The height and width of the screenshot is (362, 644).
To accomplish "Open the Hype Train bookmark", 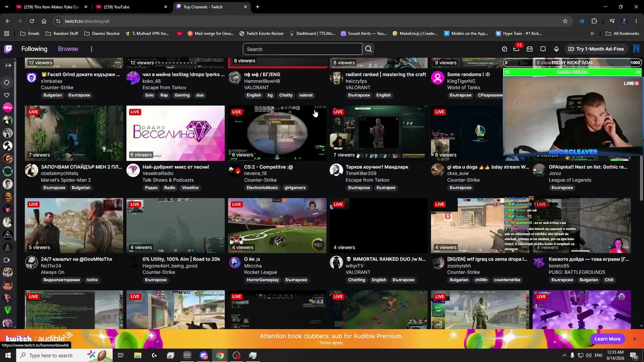I will coord(518,34).
